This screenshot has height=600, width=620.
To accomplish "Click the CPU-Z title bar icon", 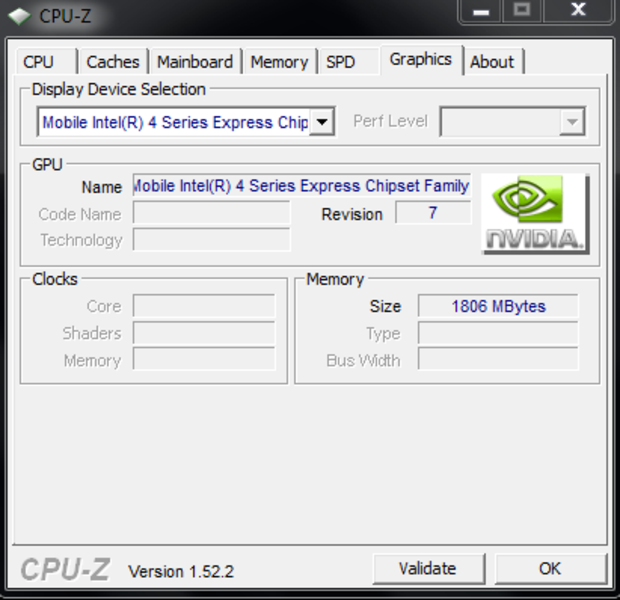I will click(x=19, y=16).
